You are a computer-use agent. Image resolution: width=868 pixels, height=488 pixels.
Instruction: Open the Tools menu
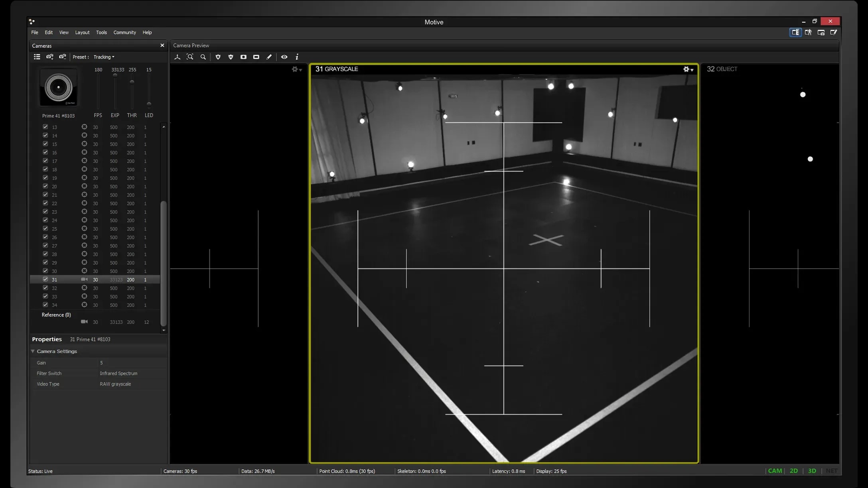click(101, 32)
